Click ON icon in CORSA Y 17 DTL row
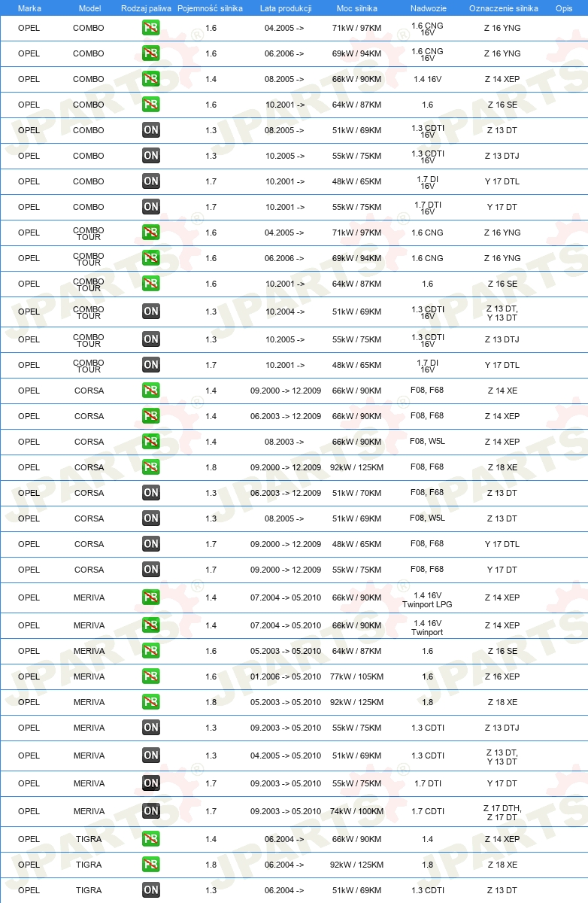Viewport: 588px width, 903px height. [x=150, y=544]
